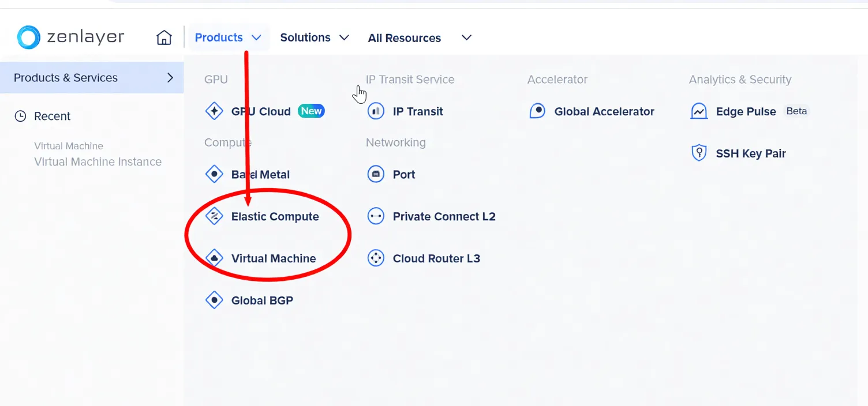
Task: Click the IP Transit icon
Action: (x=376, y=111)
